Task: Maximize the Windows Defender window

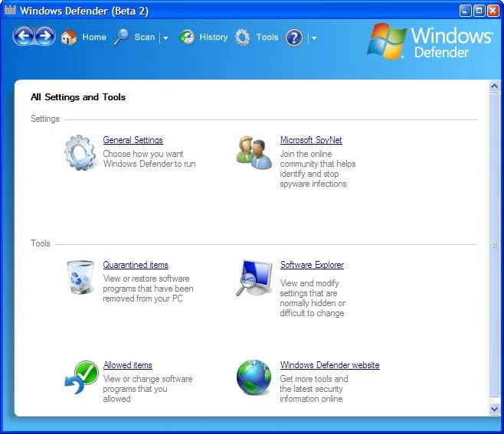Action: tap(479, 11)
